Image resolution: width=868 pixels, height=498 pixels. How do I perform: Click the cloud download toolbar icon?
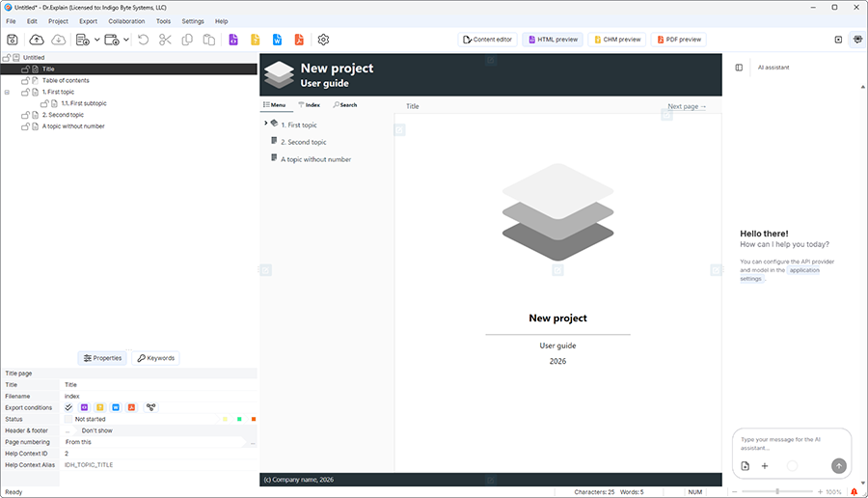pyautogui.click(x=58, y=40)
